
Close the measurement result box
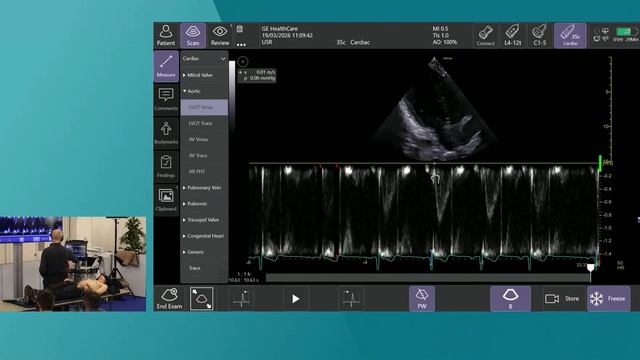coord(243,62)
